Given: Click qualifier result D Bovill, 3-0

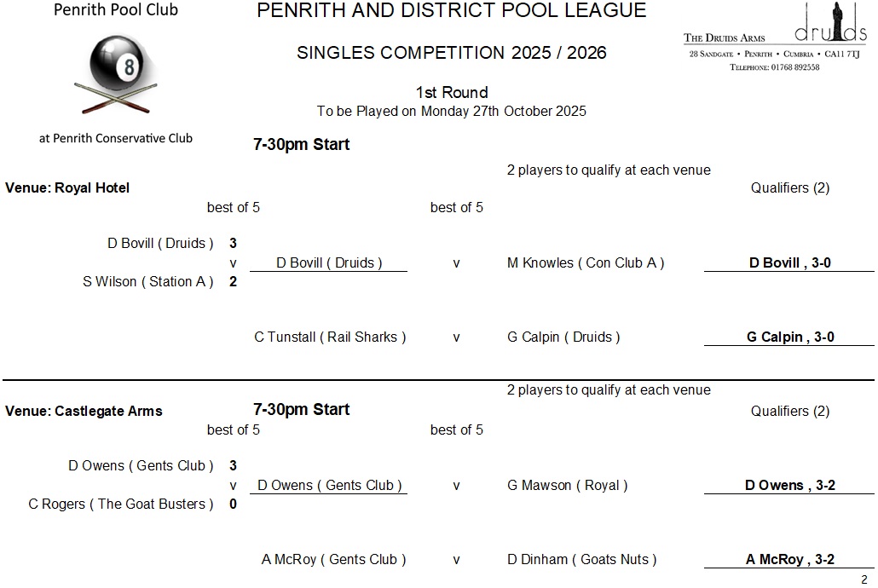Looking at the screenshot, I should (789, 263).
